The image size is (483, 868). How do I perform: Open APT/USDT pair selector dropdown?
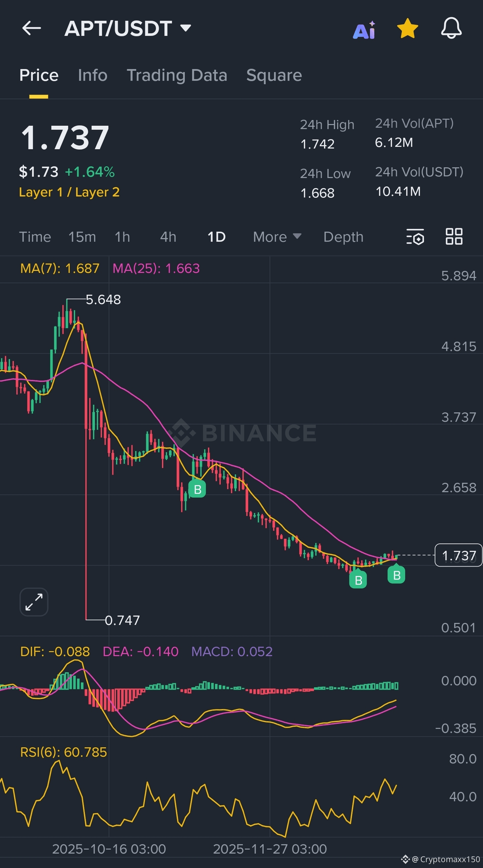(x=128, y=28)
